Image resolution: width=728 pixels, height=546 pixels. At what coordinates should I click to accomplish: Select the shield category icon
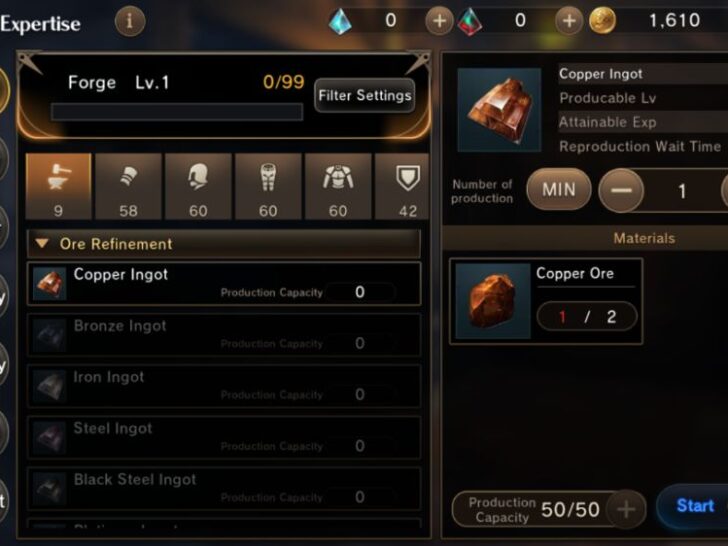click(x=402, y=186)
